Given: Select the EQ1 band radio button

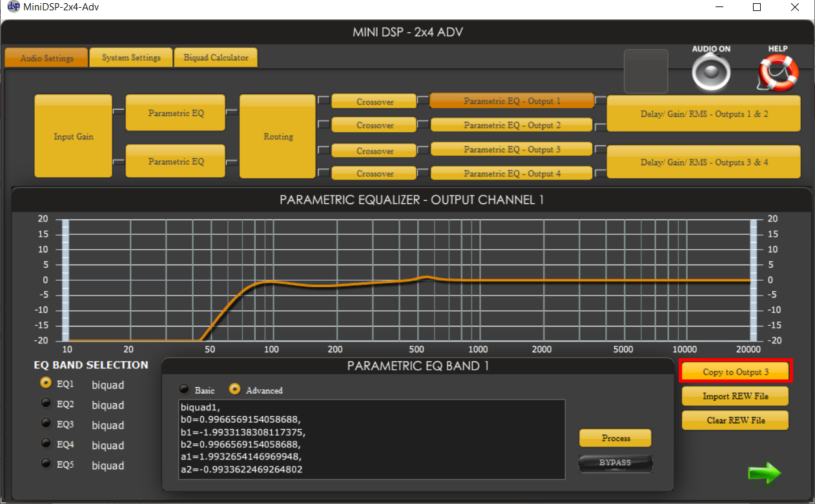Looking at the screenshot, I should [x=46, y=383].
